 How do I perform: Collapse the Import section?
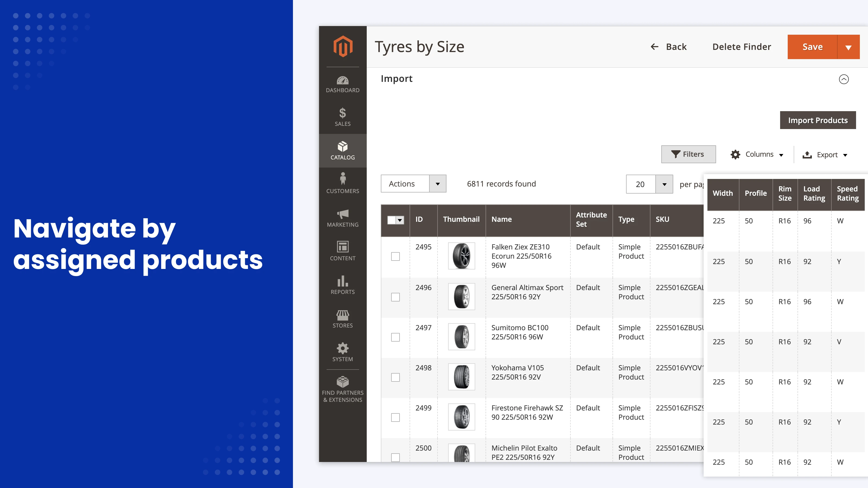click(x=844, y=79)
